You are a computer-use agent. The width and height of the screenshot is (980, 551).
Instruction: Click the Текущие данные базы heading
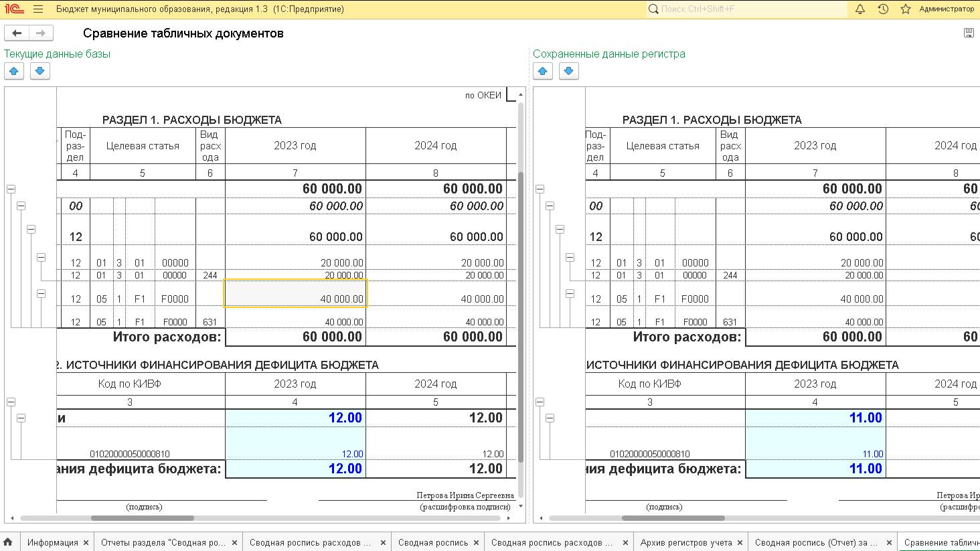pos(57,54)
